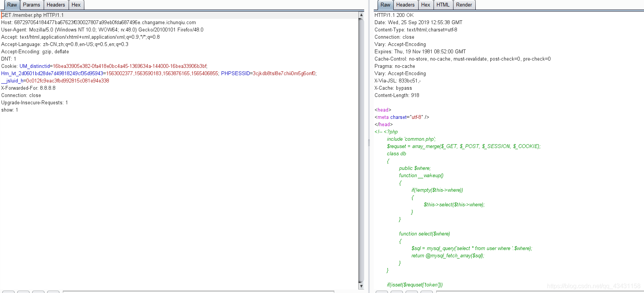Image resolution: width=644 pixels, height=293 pixels.
Task: Click the 'function __wakeup()' code line
Action: coord(421,176)
